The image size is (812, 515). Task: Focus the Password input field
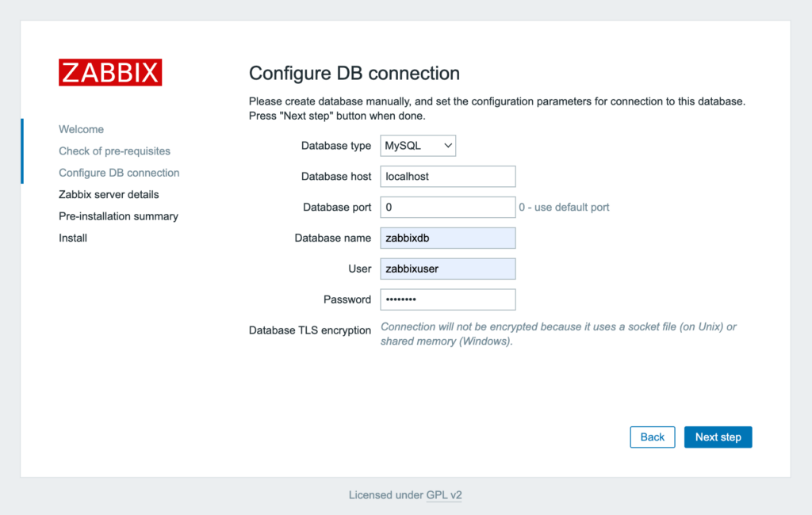447,299
